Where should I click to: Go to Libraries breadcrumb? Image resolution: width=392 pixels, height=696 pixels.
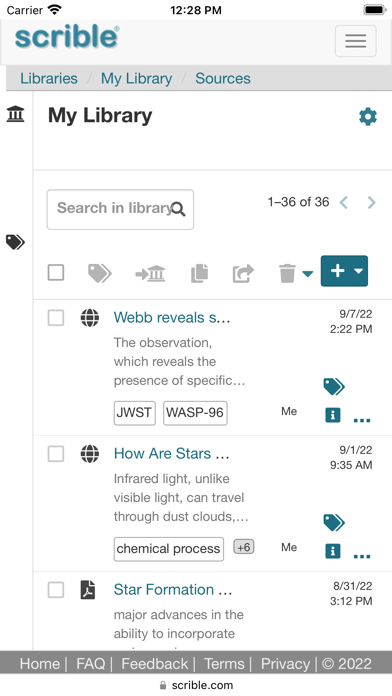(49, 79)
